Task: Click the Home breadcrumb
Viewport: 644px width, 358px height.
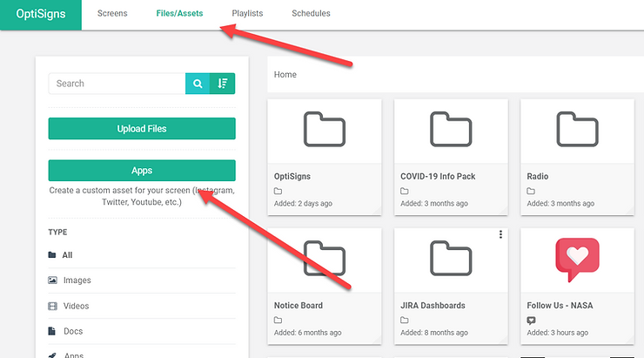Action: pos(285,74)
